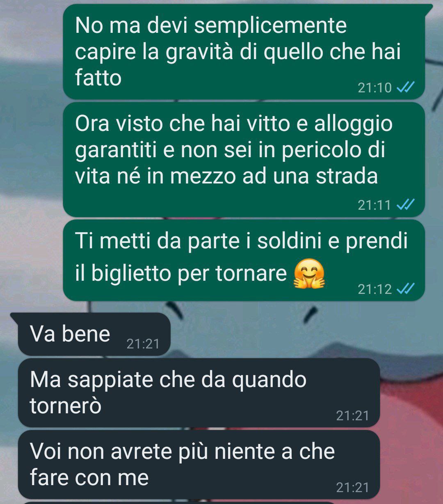Select the "Voi non avrete più niente" message
Screen dimensions: 443x504
tap(199, 465)
